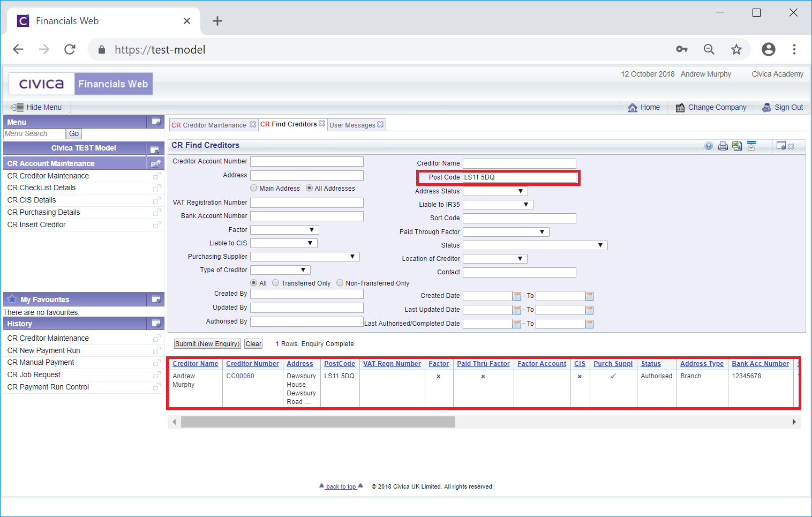Image resolution: width=812 pixels, height=517 pixels.
Task: Switch to CR Find Creditors tab
Action: (x=289, y=124)
